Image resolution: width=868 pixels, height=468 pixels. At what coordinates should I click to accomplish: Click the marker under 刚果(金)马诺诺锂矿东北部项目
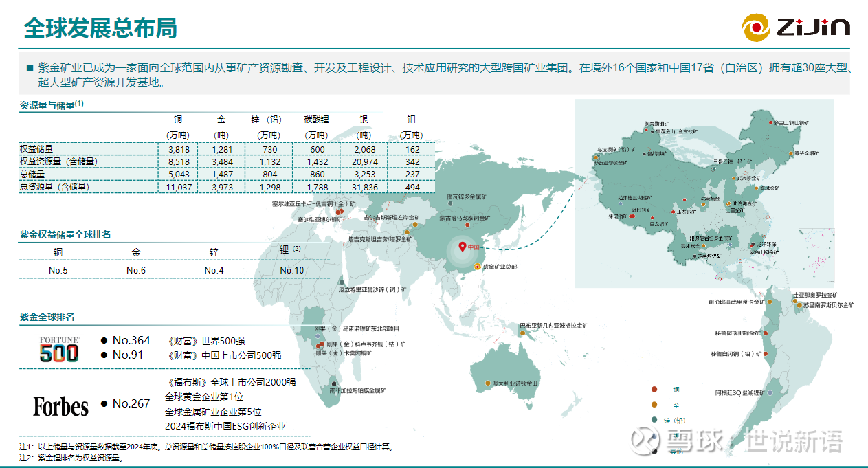(x=319, y=335)
